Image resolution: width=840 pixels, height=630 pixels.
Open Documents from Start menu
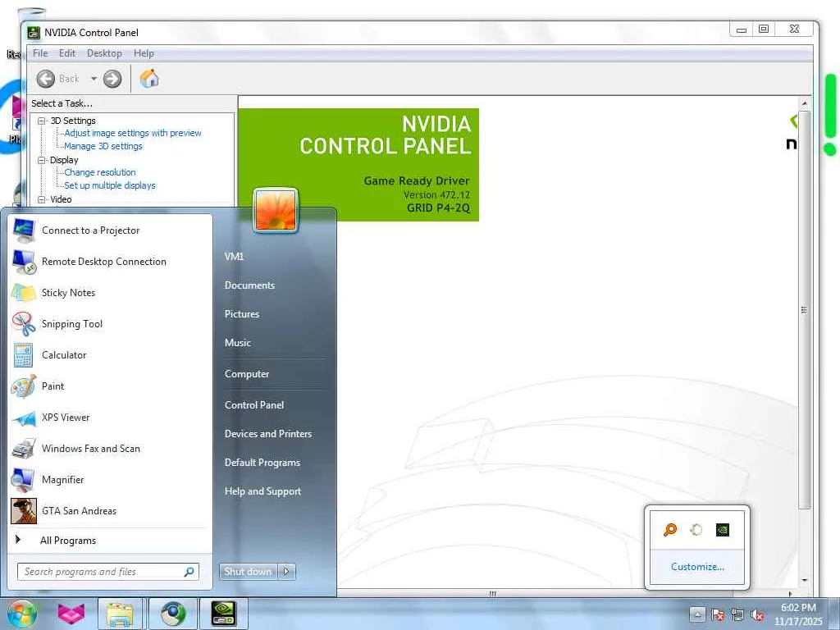[249, 285]
